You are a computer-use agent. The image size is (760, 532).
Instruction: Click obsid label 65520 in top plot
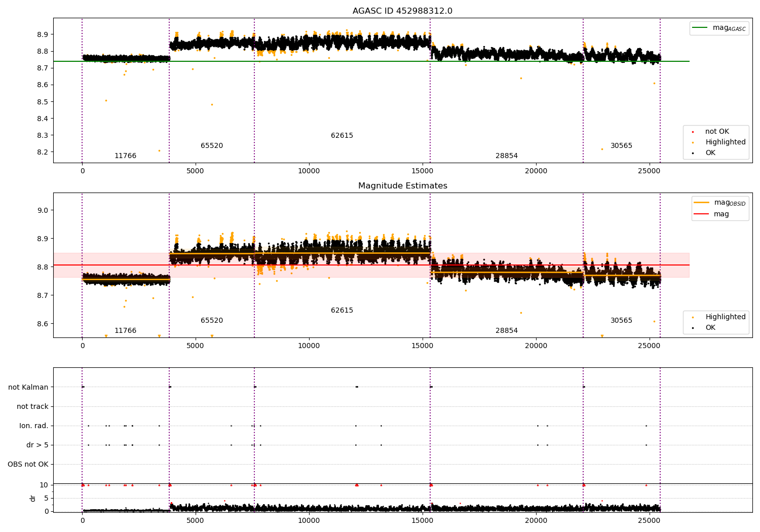click(212, 146)
